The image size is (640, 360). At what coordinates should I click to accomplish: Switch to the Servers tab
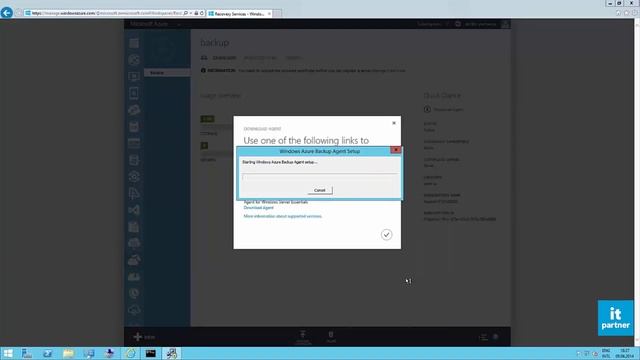293,58
